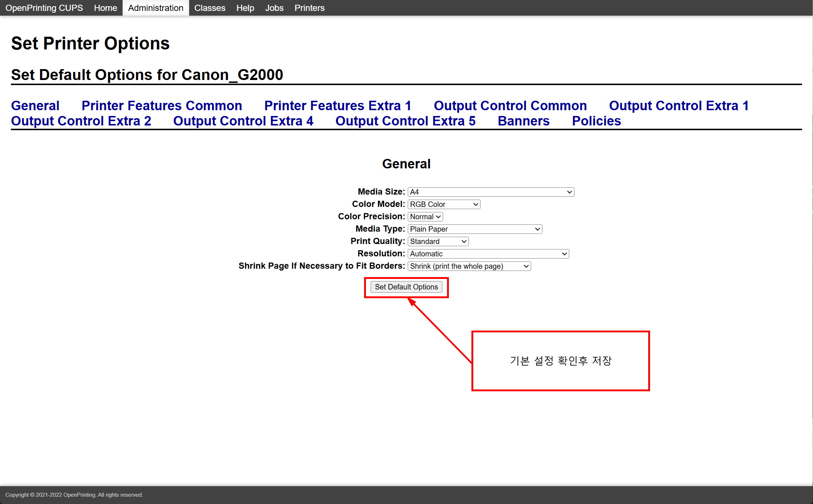Click the OpenPrinting CUPS title link
Image resolution: width=813 pixels, height=504 pixels.
point(44,8)
